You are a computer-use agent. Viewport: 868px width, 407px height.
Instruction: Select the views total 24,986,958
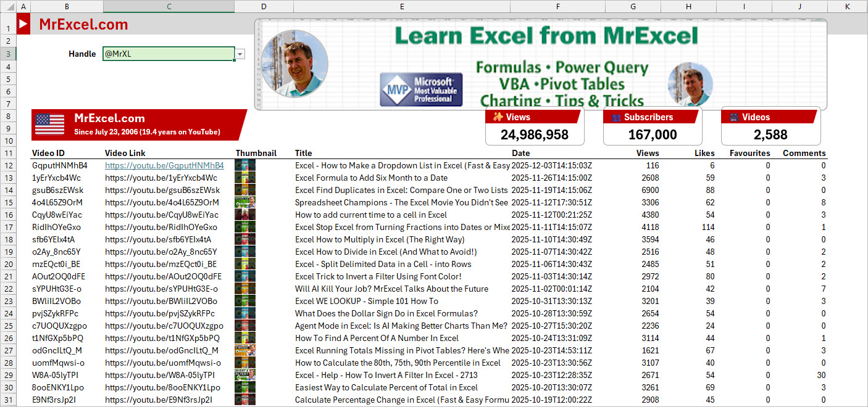pyautogui.click(x=535, y=134)
